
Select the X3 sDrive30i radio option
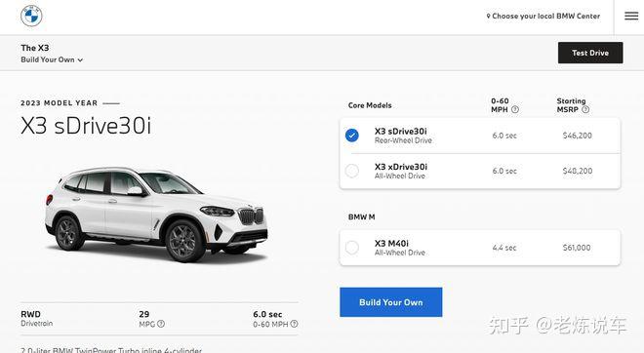352,136
